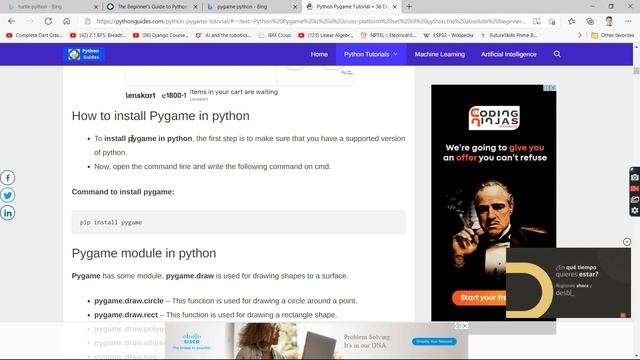Open screen recorder settings gear
Image resolution: width=640 pixels, height=360 pixels.
point(634,211)
